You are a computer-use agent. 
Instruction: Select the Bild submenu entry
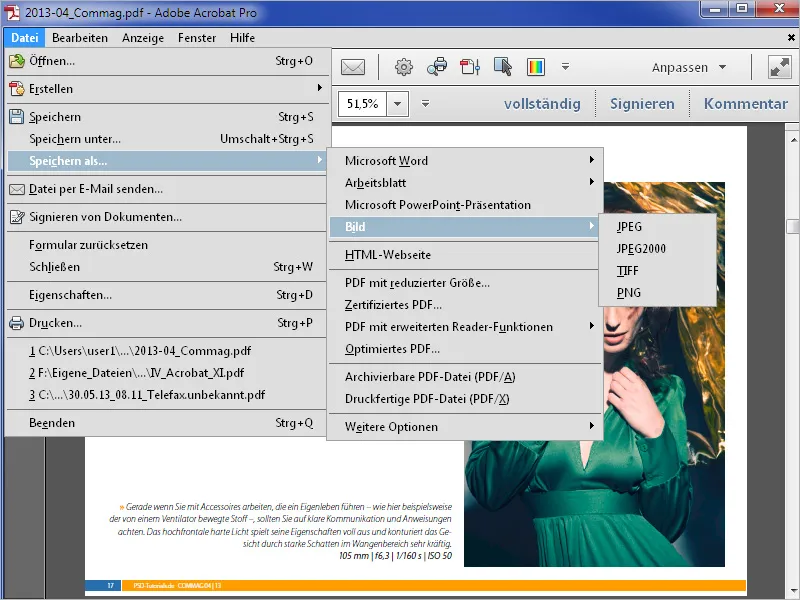pos(464,227)
